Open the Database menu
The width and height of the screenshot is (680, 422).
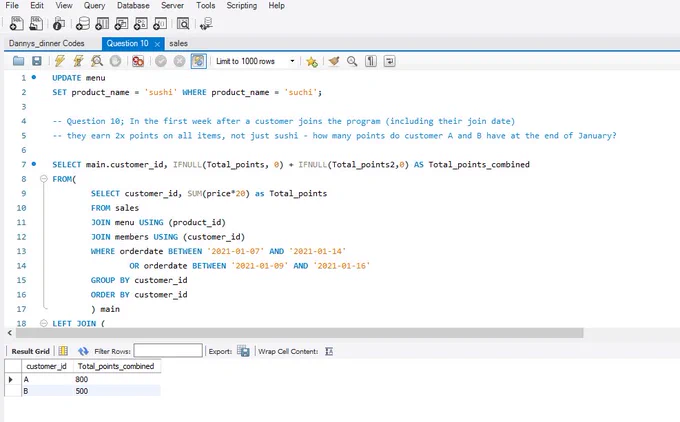point(133,6)
